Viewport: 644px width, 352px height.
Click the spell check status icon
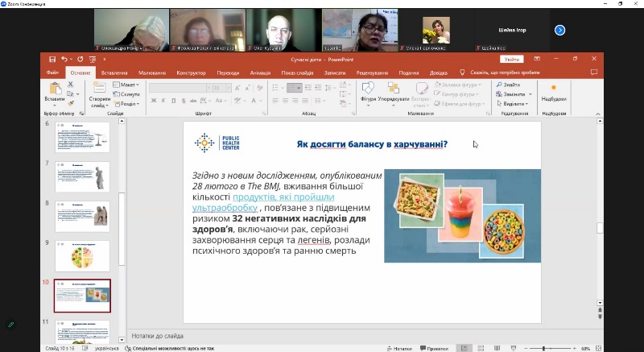[85, 348]
